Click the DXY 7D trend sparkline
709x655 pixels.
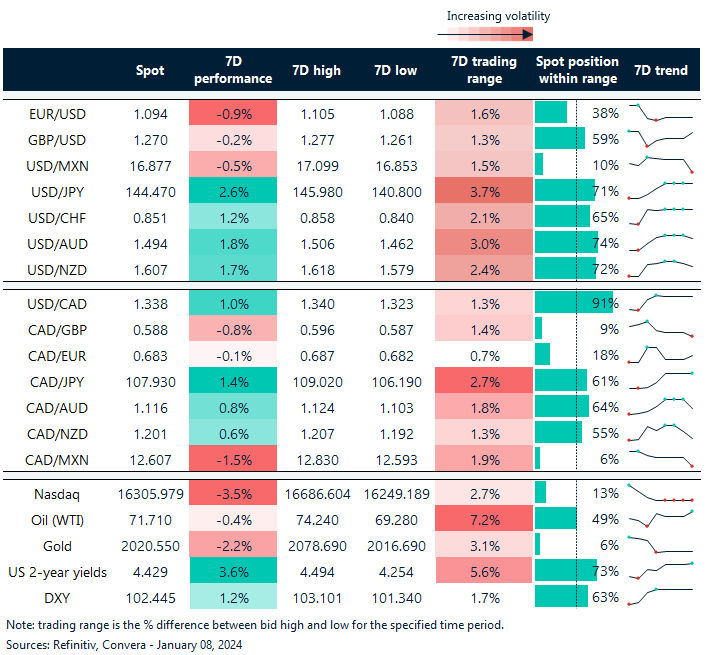pyautogui.click(x=660, y=597)
